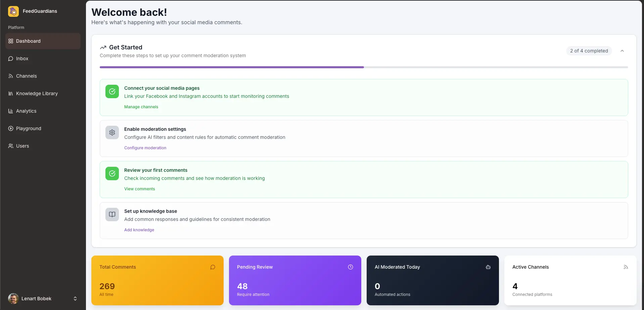Click the 'Connected platforms' label
Viewport: 644px width, 310px height.
pyautogui.click(x=532, y=295)
